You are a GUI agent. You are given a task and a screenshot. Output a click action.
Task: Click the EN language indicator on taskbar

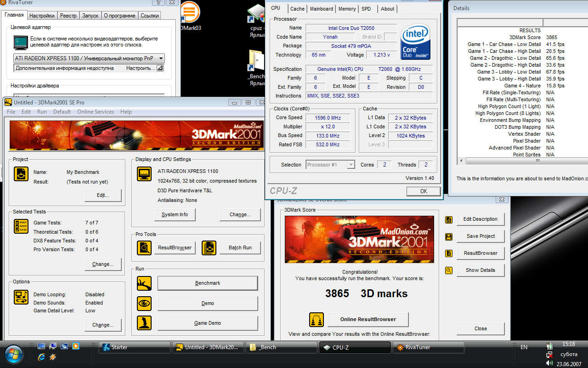[524, 347]
